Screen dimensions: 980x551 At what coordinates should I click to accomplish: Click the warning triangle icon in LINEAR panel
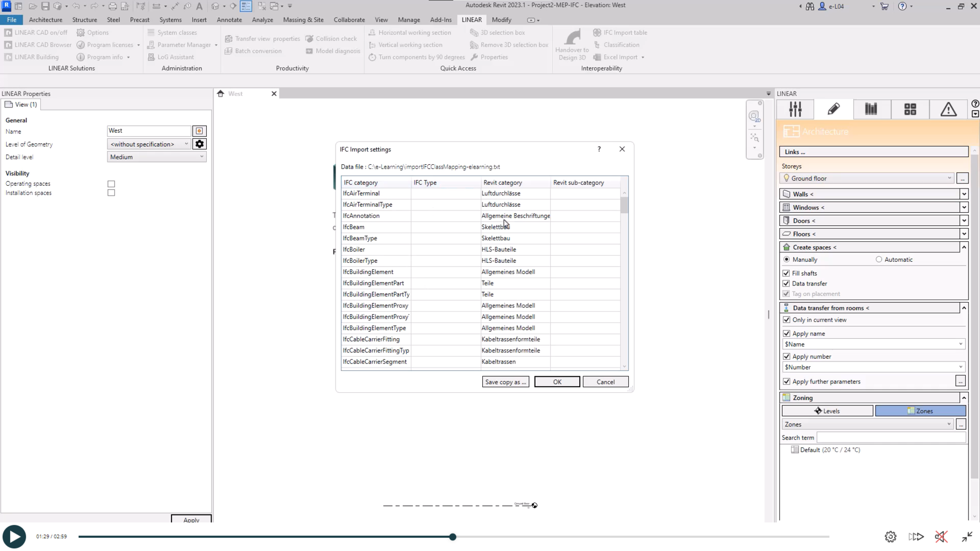point(948,109)
